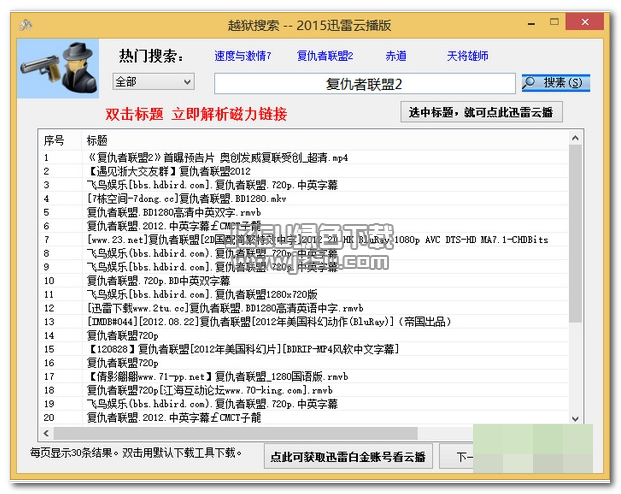Click the magnifier icon on search button
Image resolution: width=621 pixels, height=494 pixels.
pos(529,82)
